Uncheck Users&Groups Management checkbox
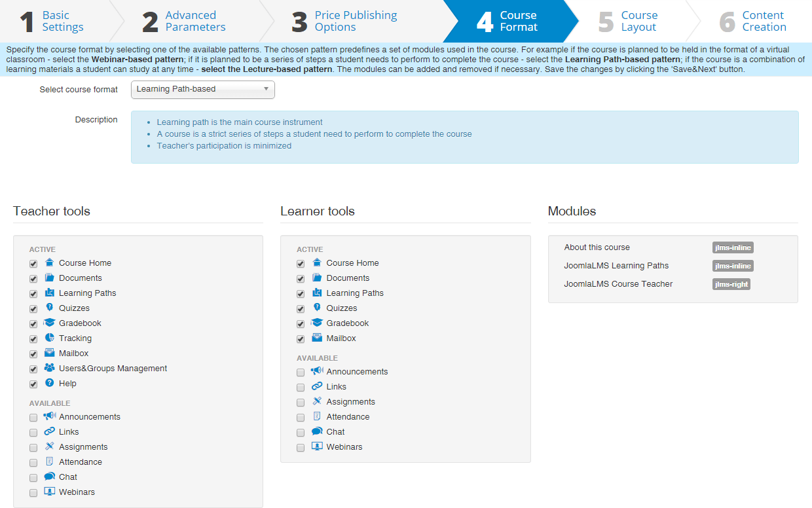The height and width of the screenshot is (508, 812). tap(33, 369)
